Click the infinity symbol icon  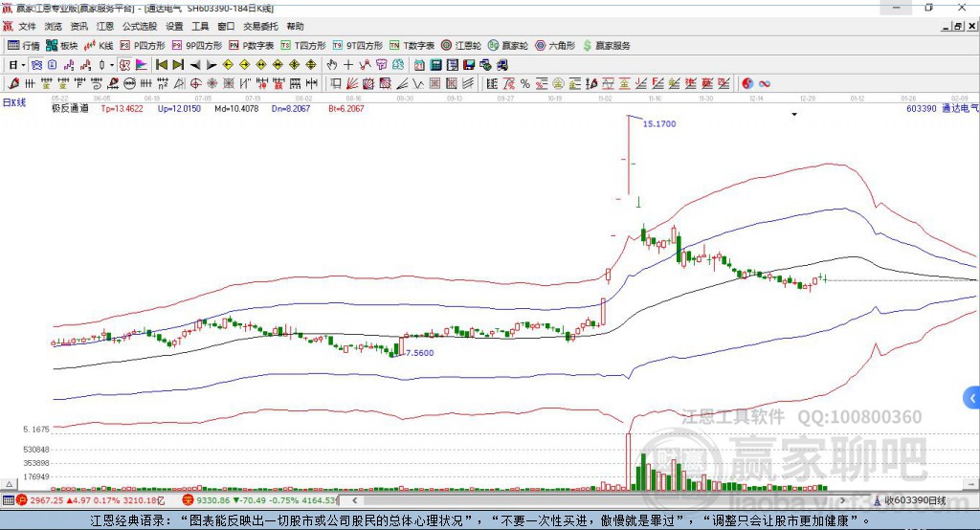[x=765, y=84]
